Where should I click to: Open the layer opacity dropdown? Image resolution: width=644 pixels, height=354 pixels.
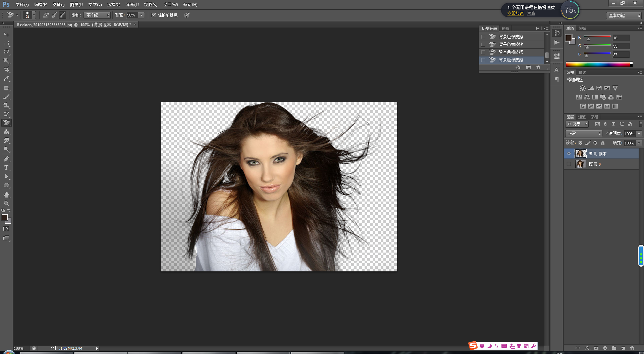pyautogui.click(x=639, y=134)
